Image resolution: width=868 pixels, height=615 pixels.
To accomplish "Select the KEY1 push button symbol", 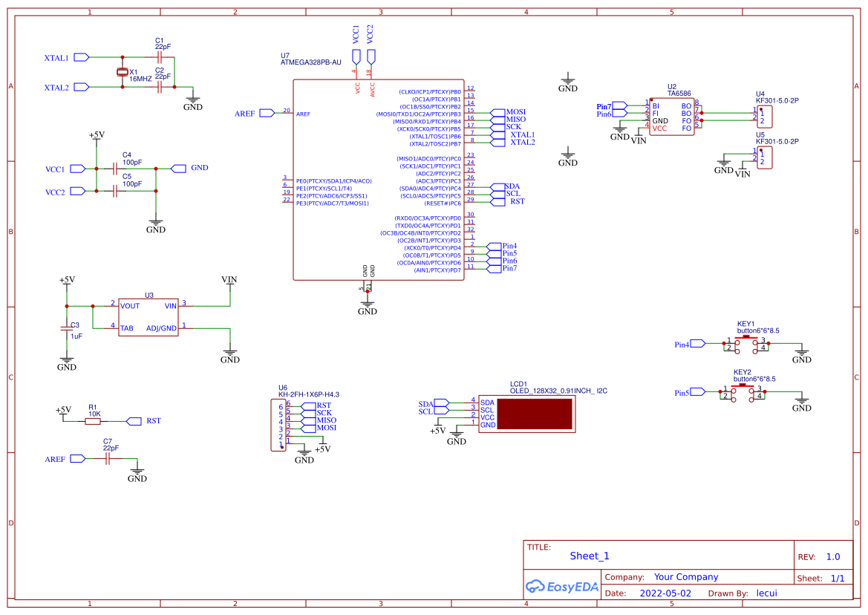I will (x=745, y=343).
